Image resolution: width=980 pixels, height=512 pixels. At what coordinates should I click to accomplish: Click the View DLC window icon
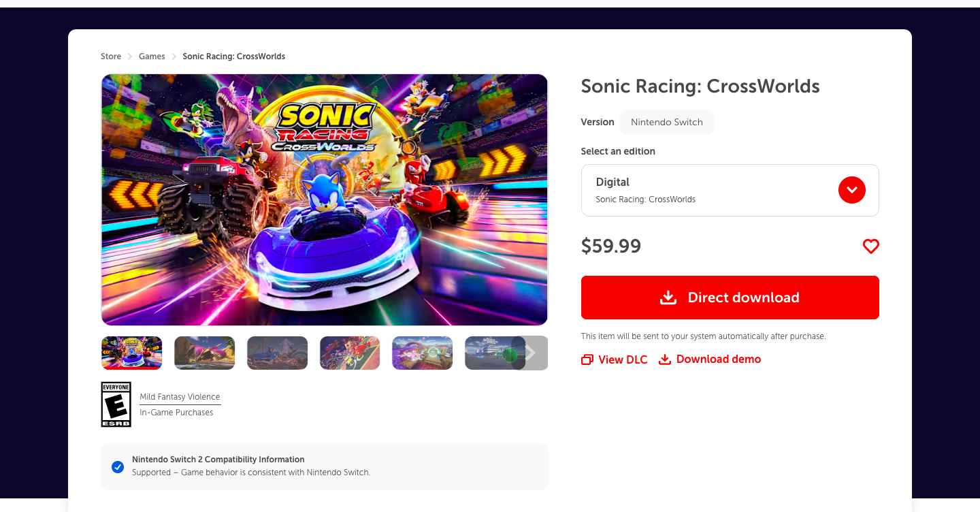(x=587, y=359)
